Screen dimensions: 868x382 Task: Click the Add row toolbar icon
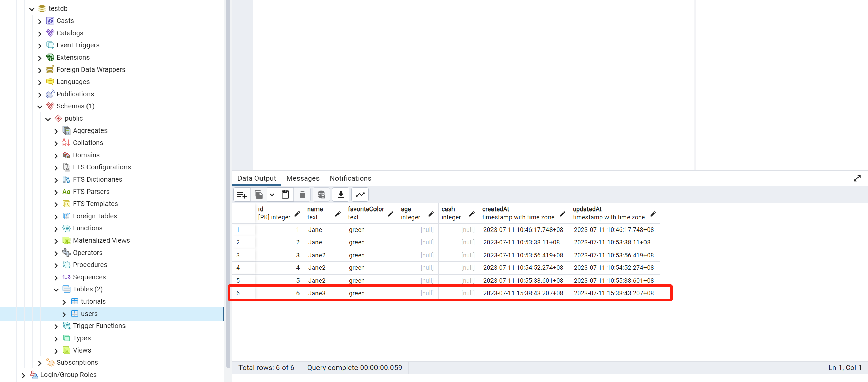[242, 195]
